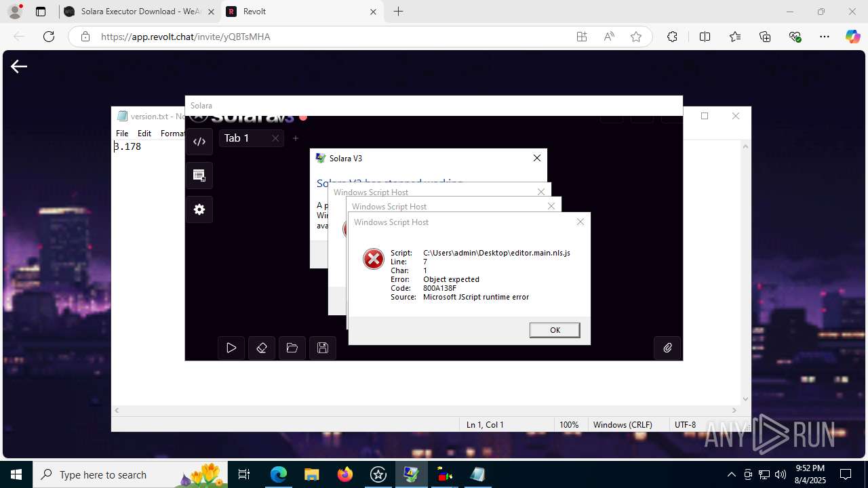The height and width of the screenshot is (488, 868).
Task: Show hidden system tray icons
Action: click(x=731, y=474)
